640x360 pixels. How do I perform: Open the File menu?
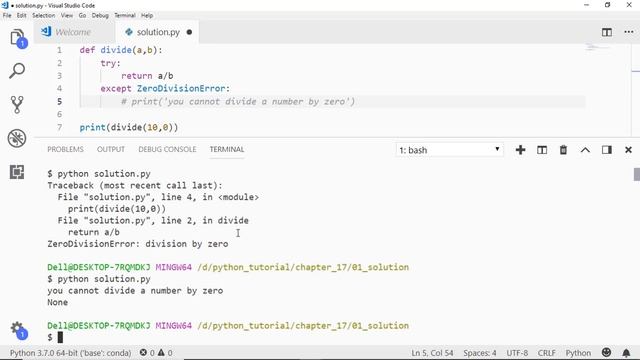coord(7,16)
